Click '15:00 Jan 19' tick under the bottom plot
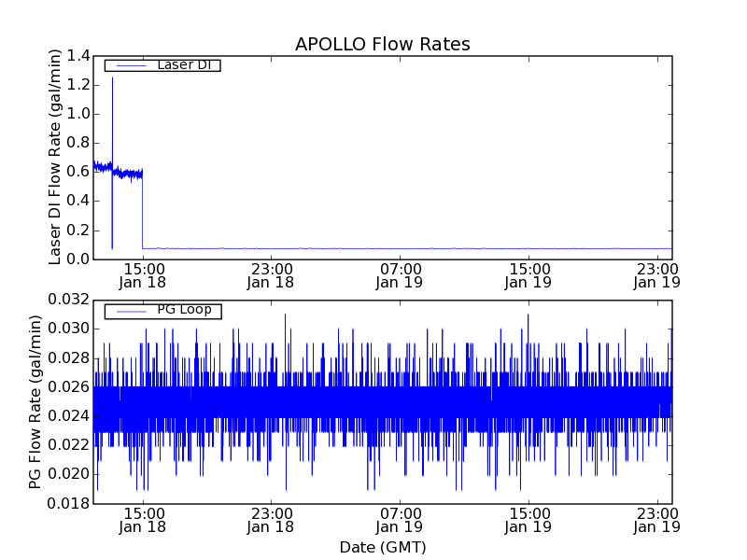Image resolution: width=747 pixels, height=560 pixels. click(x=529, y=520)
